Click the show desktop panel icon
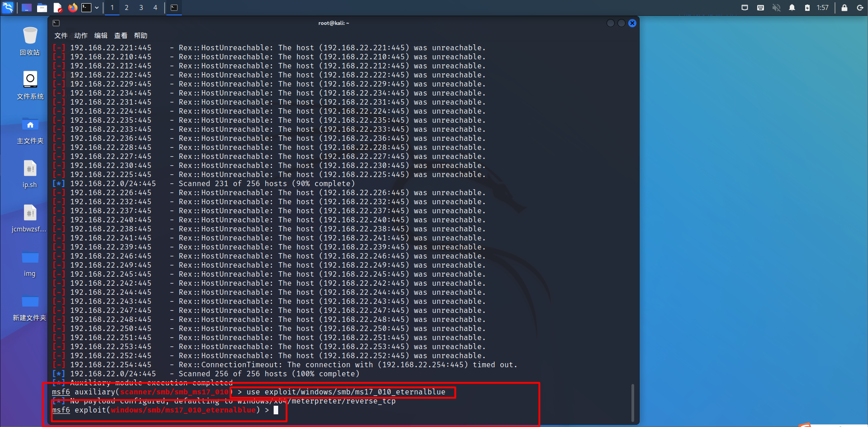This screenshot has width=868, height=427. click(27, 8)
